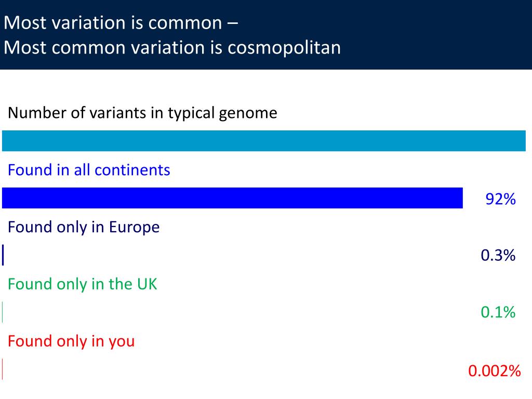The image size is (532, 399).
Task: Click the 'Found only in you' label
Action: click(71, 341)
